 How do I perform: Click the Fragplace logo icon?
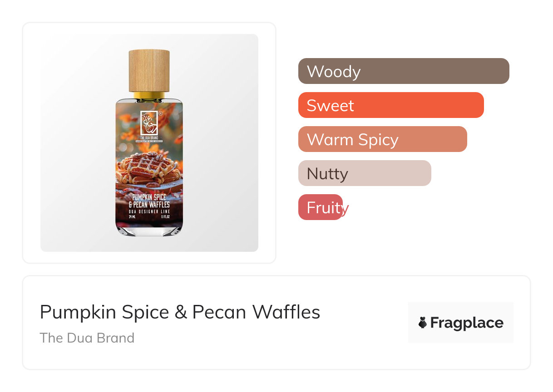[x=423, y=323]
